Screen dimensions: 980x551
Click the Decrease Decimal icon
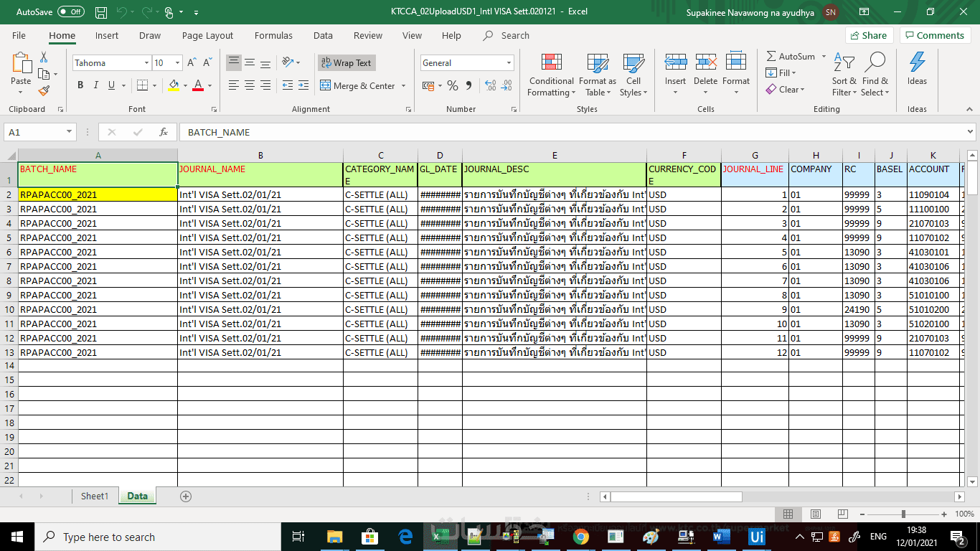(x=508, y=85)
